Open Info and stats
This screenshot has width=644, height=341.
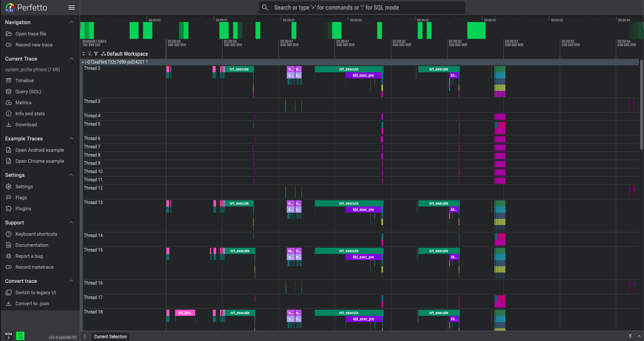click(30, 114)
